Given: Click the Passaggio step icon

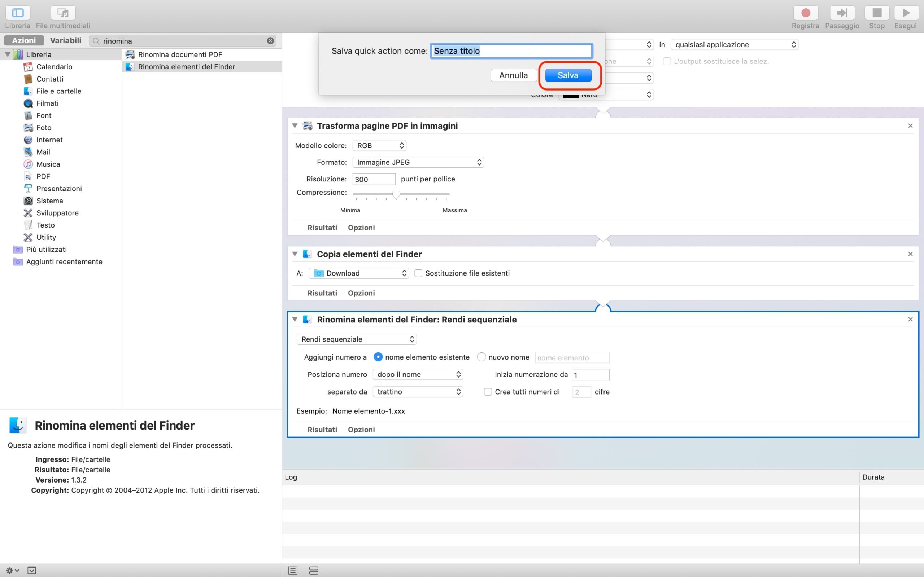Looking at the screenshot, I should point(842,13).
